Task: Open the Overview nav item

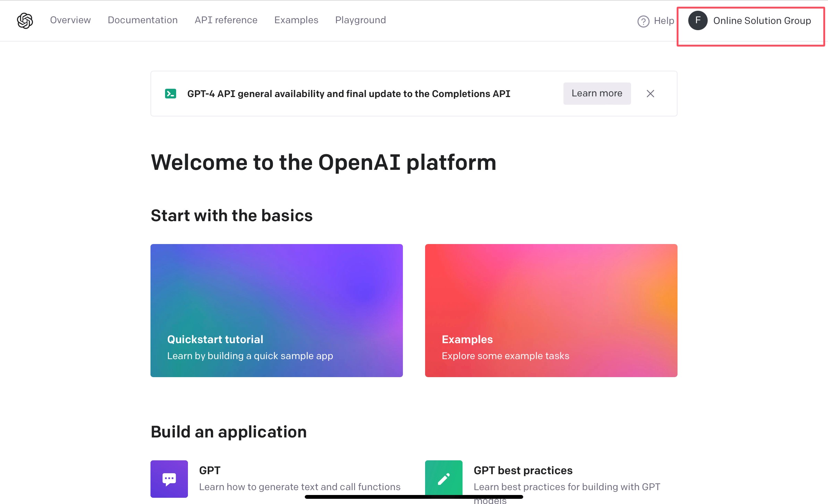Action: coord(70,20)
